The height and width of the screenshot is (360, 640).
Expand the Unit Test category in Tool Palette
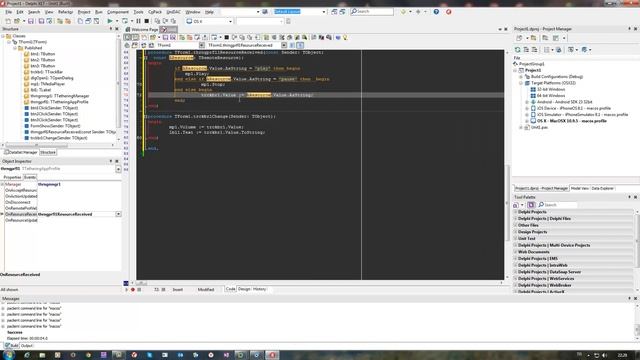(516, 238)
